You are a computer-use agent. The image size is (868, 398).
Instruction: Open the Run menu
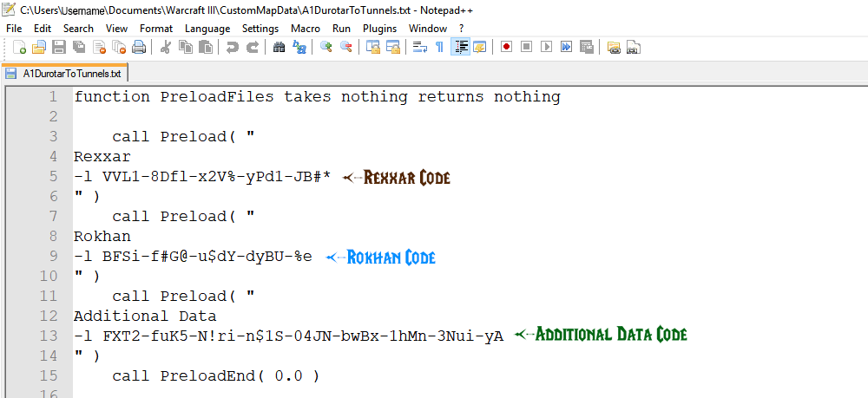tap(341, 29)
